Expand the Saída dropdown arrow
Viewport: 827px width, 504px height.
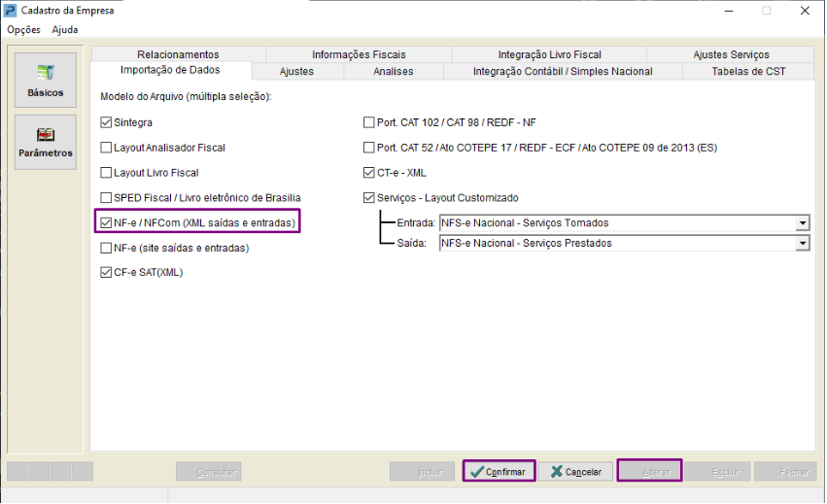point(802,243)
